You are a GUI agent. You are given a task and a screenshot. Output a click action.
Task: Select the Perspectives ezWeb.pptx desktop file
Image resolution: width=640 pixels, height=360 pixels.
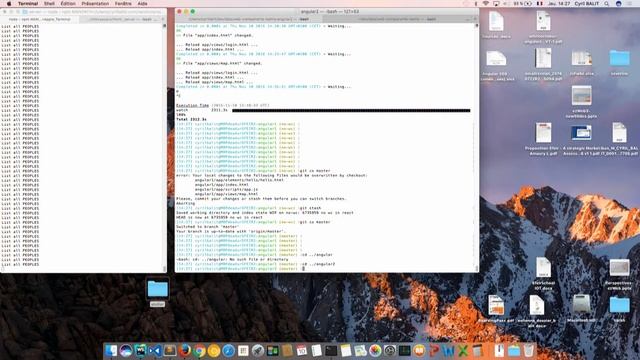620,268
